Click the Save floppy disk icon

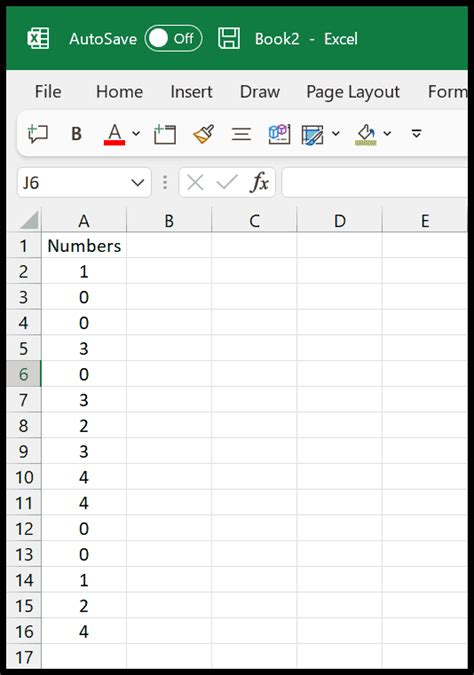tap(229, 39)
